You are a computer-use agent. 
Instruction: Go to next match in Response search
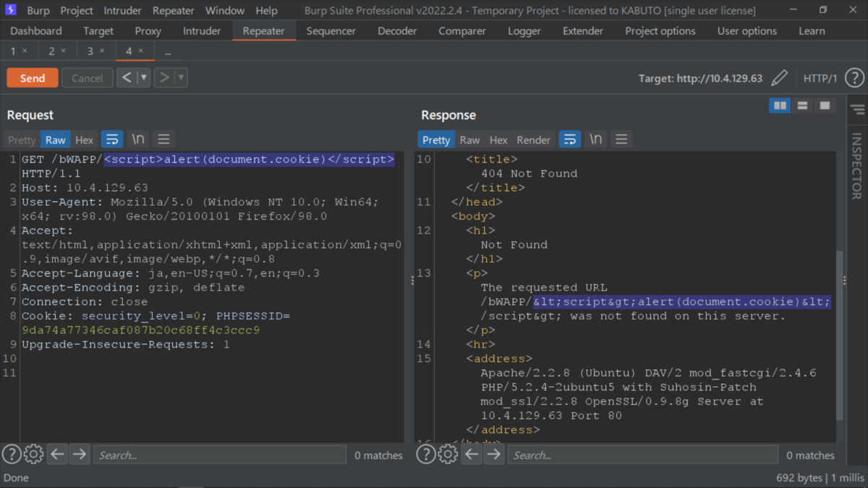click(x=494, y=455)
